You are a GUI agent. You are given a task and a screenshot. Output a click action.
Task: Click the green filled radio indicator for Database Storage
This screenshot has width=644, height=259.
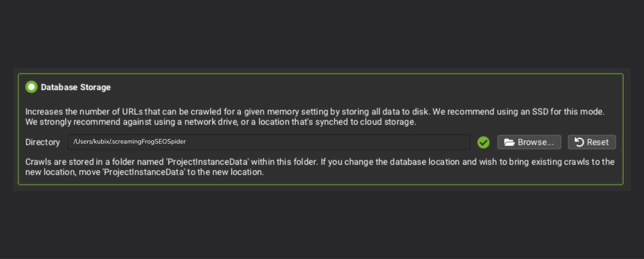coord(31,87)
